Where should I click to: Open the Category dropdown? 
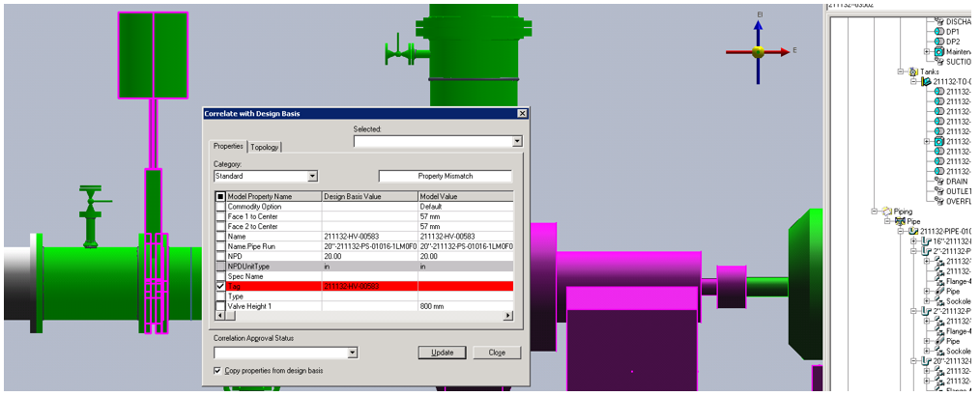(x=312, y=177)
